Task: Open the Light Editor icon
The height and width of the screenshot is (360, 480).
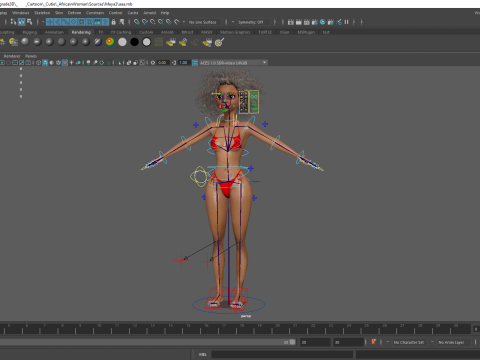Action: pyautogui.click(x=339, y=22)
